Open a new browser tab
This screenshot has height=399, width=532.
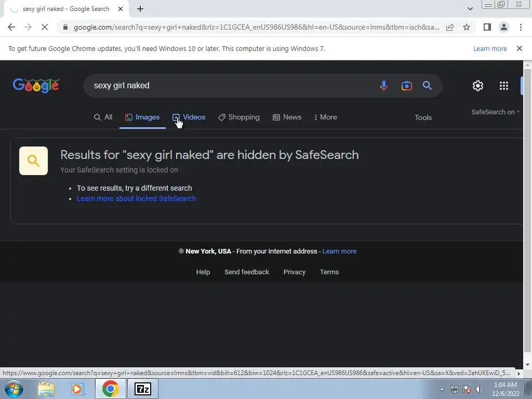(x=140, y=9)
